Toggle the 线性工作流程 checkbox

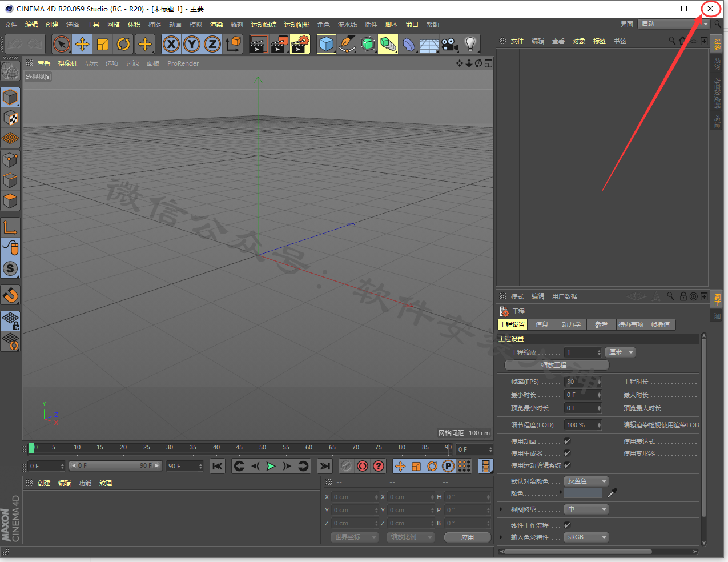[567, 525]
